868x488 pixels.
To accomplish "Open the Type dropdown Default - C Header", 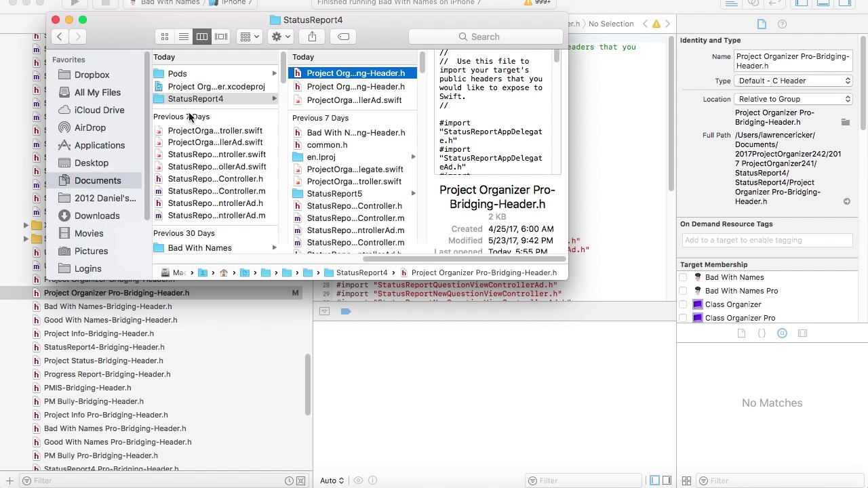I will (793, 81).
